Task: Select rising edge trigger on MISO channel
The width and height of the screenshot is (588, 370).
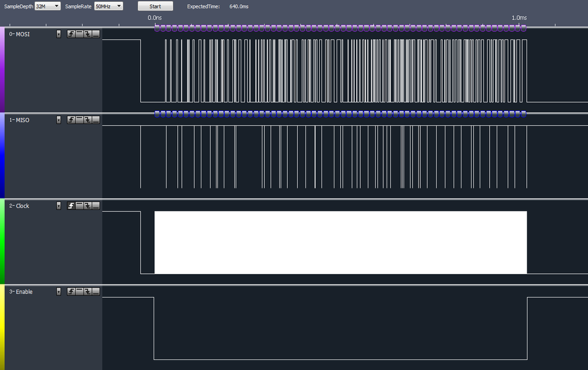Action: point(71,120)
